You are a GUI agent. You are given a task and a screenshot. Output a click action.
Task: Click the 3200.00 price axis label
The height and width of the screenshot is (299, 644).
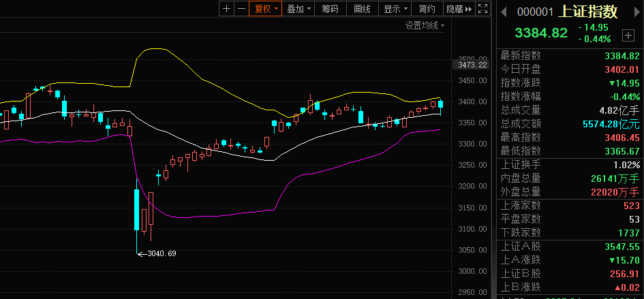pos(472,187)
